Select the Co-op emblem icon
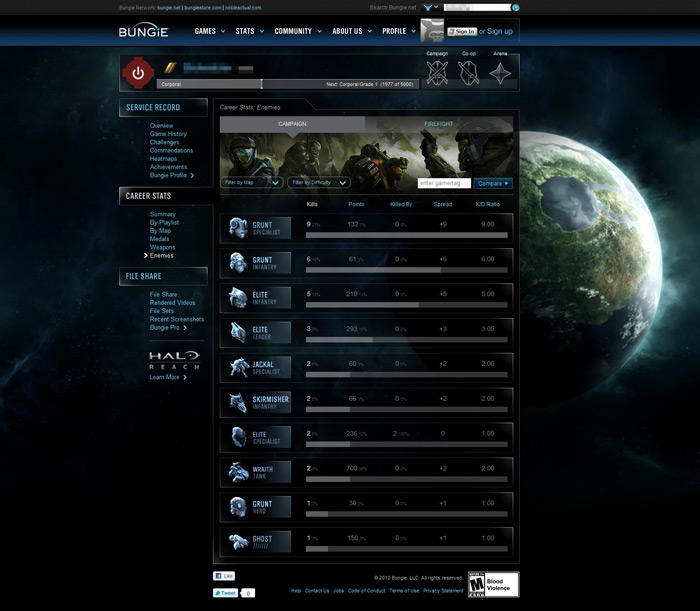The height and width of the screenshot is (611, 700). (x=468, y=73)
